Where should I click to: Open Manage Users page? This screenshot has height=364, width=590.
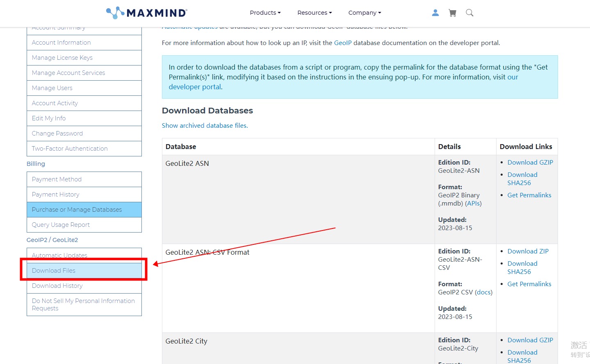[84, 88]
